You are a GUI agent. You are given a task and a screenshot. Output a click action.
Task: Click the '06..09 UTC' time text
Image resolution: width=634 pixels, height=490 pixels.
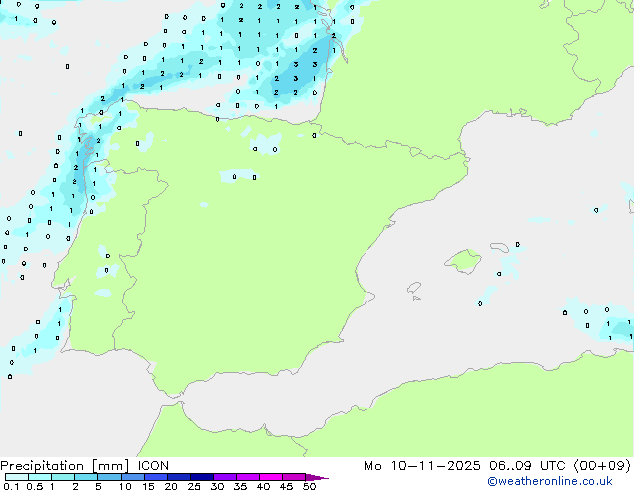527,466
